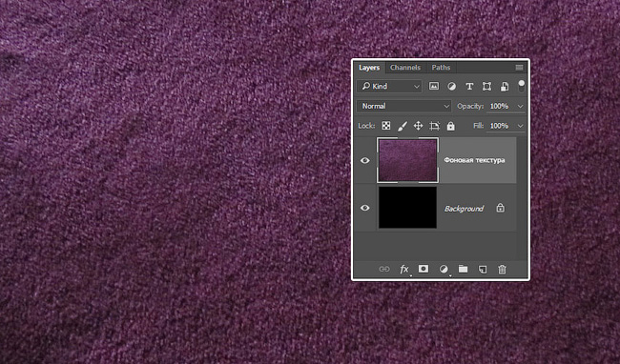This screenshot has width=620, height=364.
Task: Open the Kind filter dropdown
Action: click(389, 86)
